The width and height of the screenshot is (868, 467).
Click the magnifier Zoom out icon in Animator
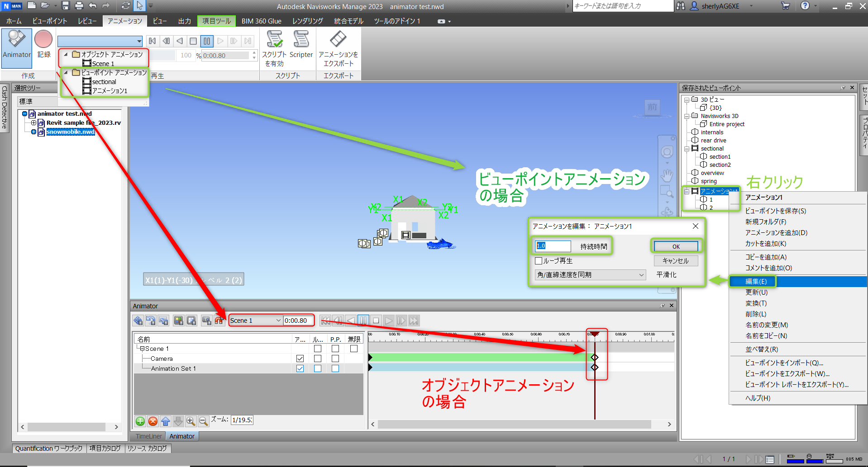(x=204, y=421)
